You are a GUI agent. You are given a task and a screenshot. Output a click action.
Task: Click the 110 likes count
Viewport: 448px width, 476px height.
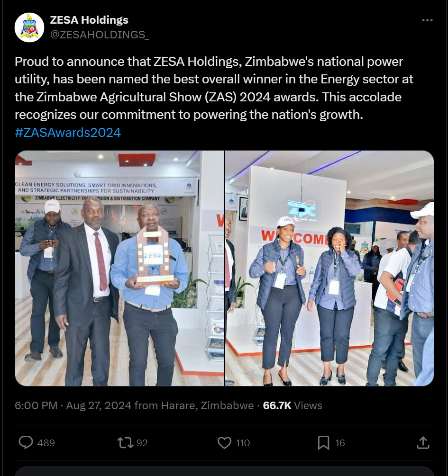[x=243, y=443]
